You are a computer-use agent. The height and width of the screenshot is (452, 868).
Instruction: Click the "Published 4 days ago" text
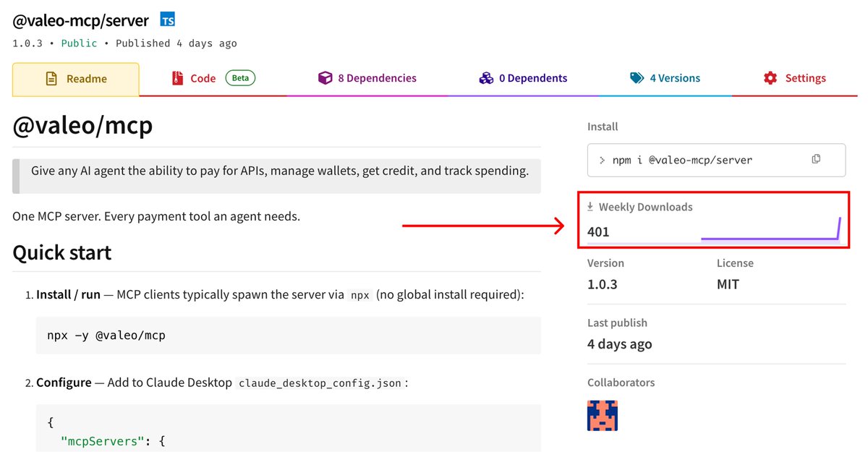[176, 43]
